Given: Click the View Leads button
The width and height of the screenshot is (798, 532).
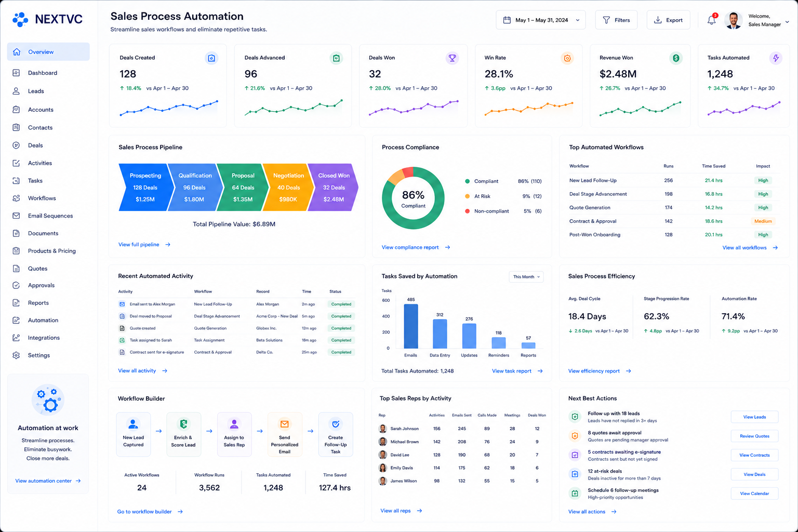Looking at the screenshot, I should [754, 417].
